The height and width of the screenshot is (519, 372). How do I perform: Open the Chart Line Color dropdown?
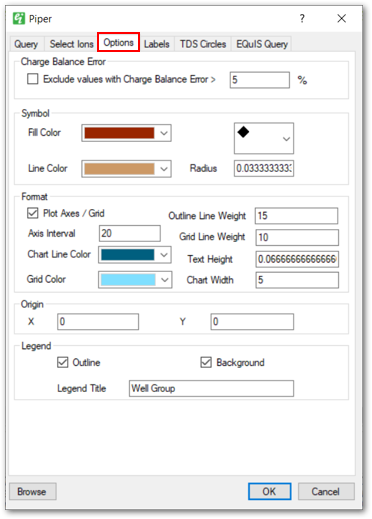[163, 255]
